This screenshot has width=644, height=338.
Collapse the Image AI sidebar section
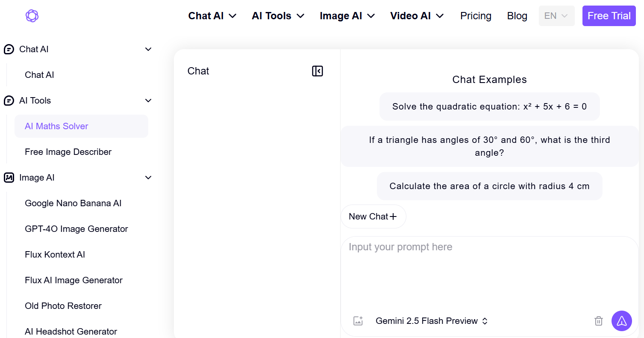148,177
